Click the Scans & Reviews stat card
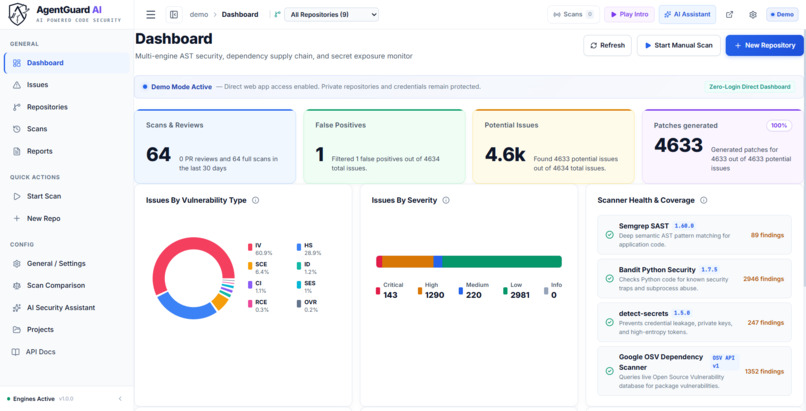Viewport: 806px width, 411px height. [x=215, y=146]
